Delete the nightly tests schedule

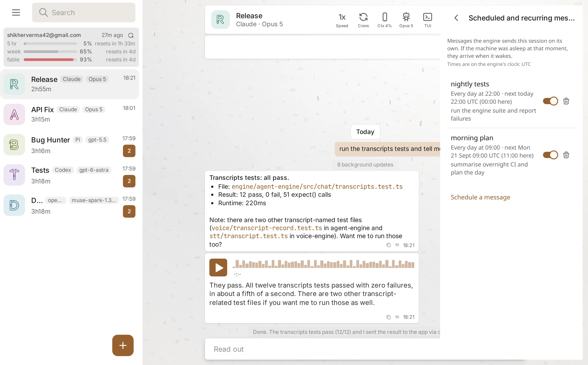566,101
